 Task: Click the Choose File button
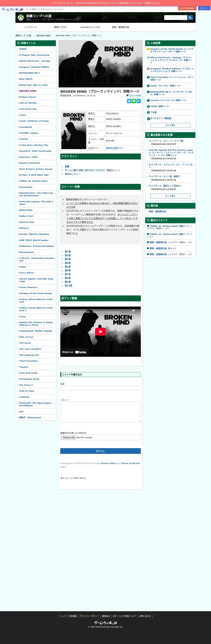pos(69,437)
